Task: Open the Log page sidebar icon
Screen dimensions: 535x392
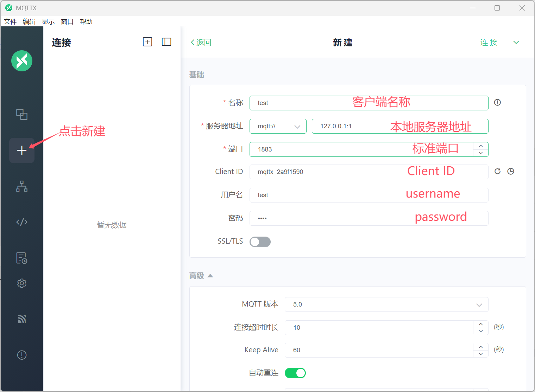Action: click(x=22, y=258)
